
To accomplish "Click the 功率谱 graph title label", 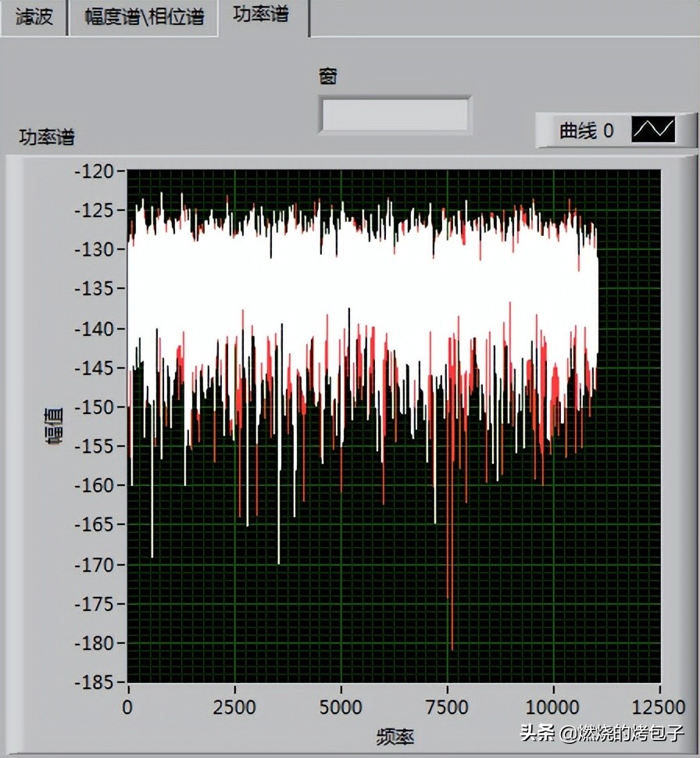I will point(47,138).
